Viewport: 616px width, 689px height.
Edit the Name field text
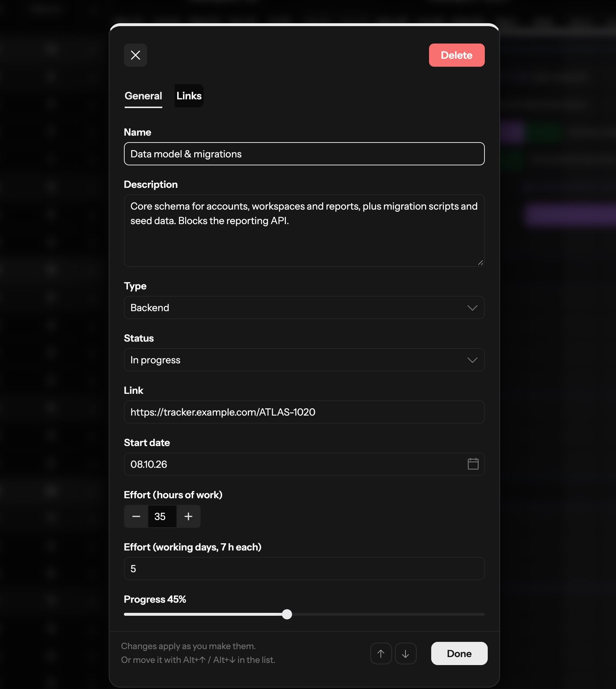304,154
